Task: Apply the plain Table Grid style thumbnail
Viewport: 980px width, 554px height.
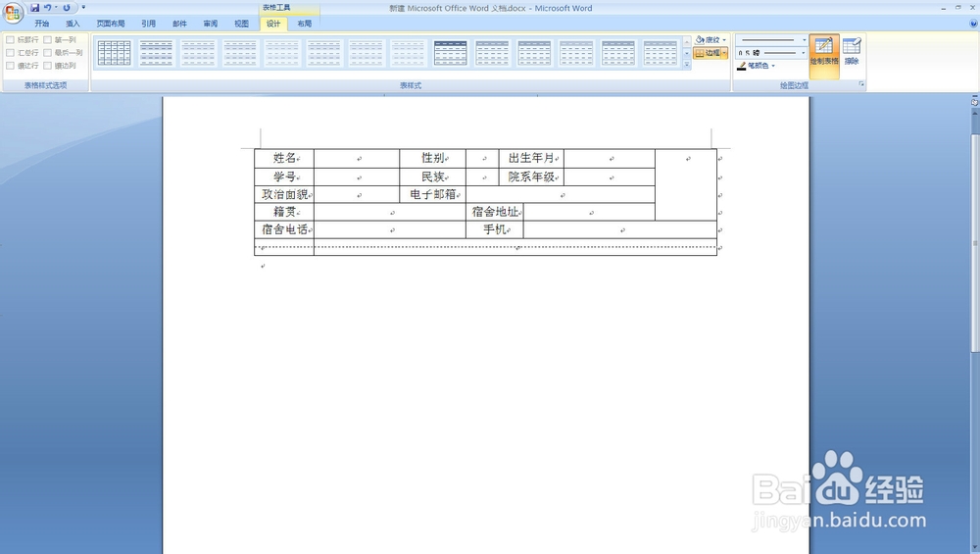Action: pyautogui.click(x=115, y=53)
